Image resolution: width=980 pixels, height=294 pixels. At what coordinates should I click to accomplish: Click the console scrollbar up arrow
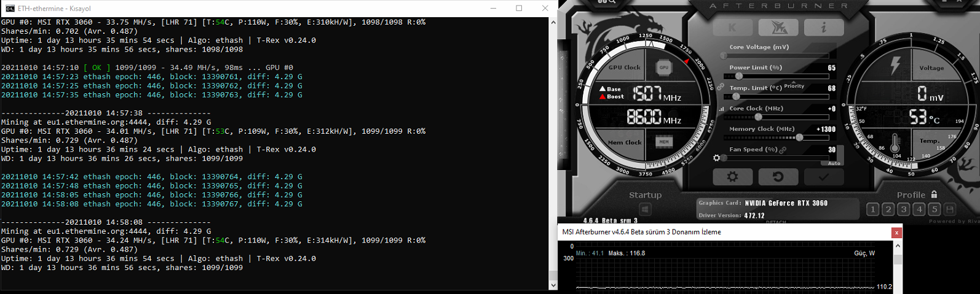tap(553, 22)
